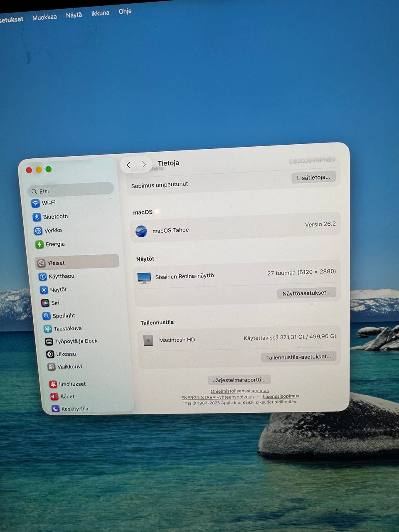The height and width of the screenshot is (532, 399).
Task: Click the 'Versio 26.2' text
Action: (320, 224)
